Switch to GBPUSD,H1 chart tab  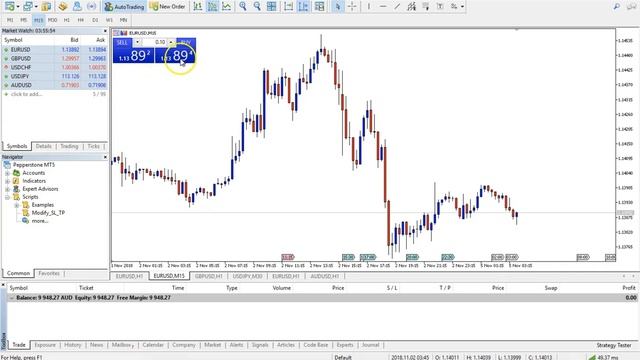coord(209,276)
